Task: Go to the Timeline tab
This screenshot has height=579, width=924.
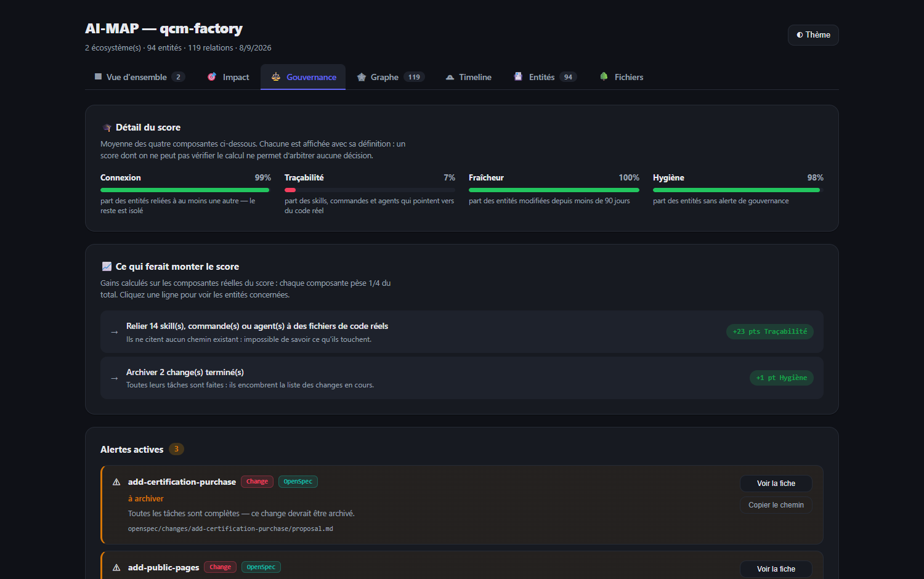Action: tap(468, 77)
